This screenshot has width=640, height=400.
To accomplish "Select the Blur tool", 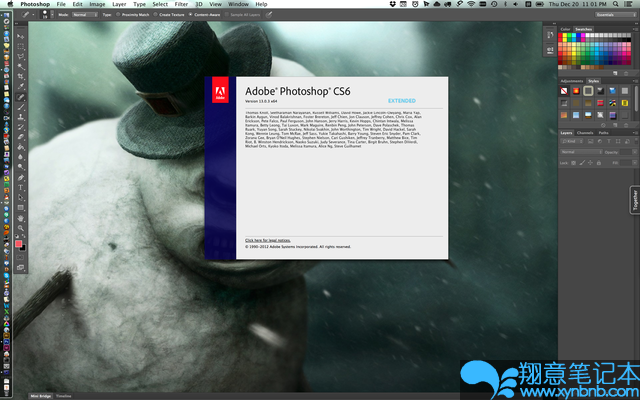I will pyautogui.click(x=20, y=157).
